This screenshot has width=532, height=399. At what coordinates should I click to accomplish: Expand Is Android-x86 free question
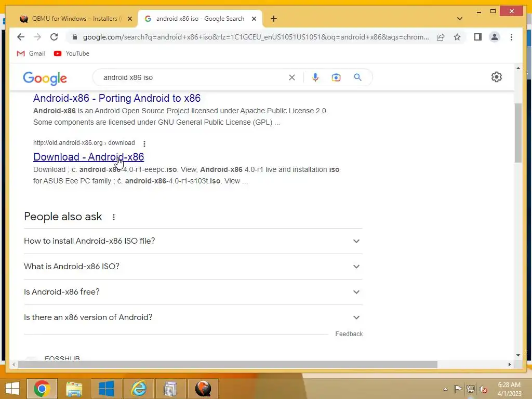[193, 292]
